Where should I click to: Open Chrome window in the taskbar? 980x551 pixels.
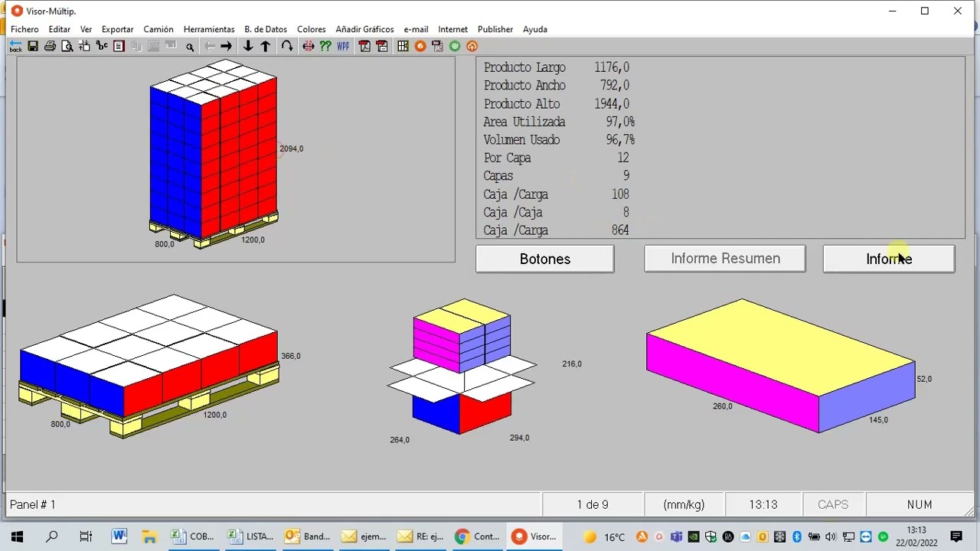[x=477, y=536]
